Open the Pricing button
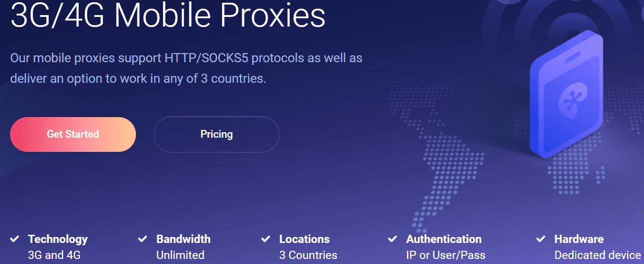644x264 pixels. pyautogui.click(x=216, y=134)
